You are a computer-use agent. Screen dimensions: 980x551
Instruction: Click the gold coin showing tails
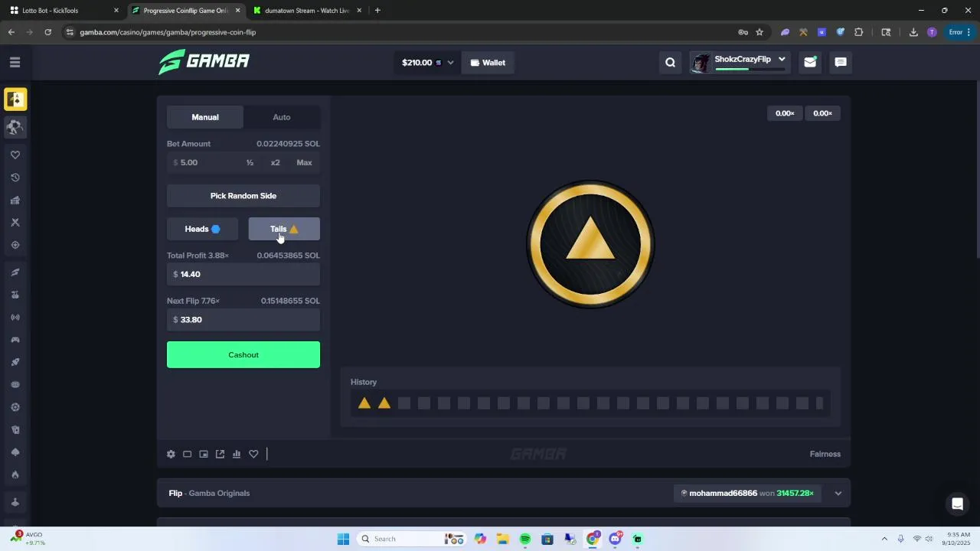(x=590, y=244)
